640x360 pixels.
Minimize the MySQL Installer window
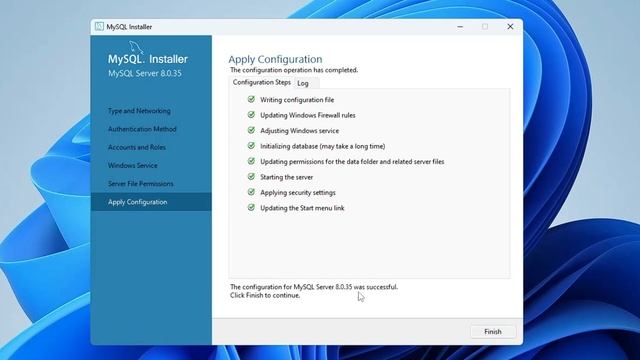click(460, 27)
